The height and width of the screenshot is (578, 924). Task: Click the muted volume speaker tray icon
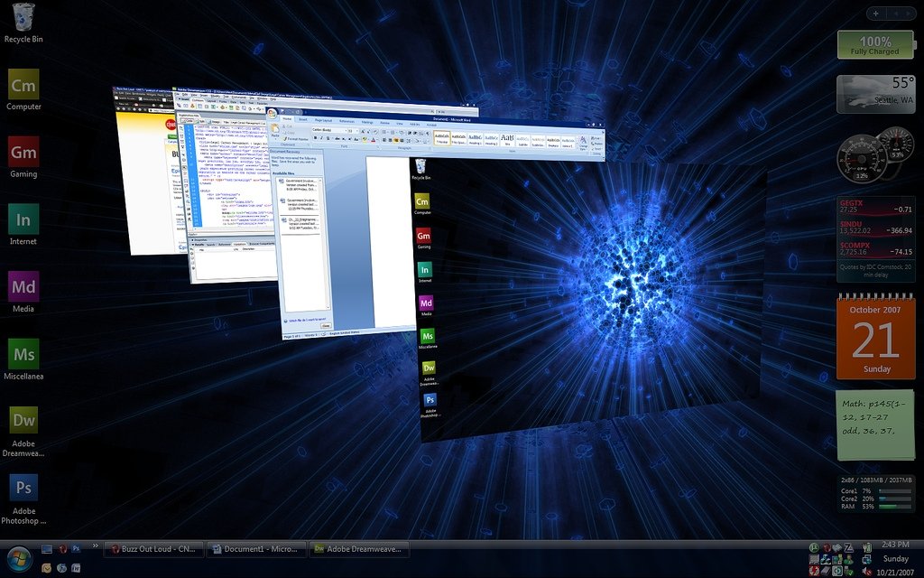point(867,572)
